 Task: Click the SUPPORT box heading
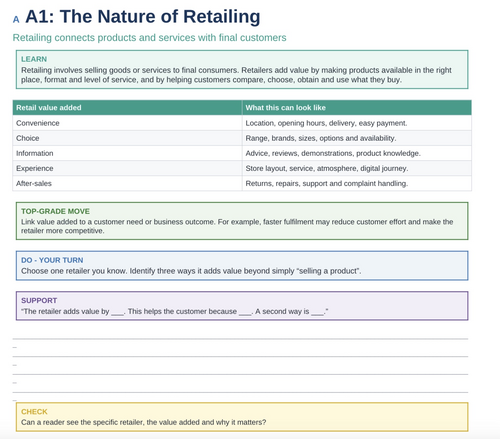click(x=39, y=300)
